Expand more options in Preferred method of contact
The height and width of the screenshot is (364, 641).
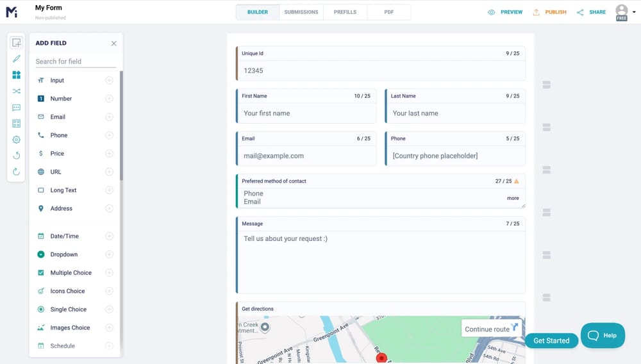click(x=513, y=198)
